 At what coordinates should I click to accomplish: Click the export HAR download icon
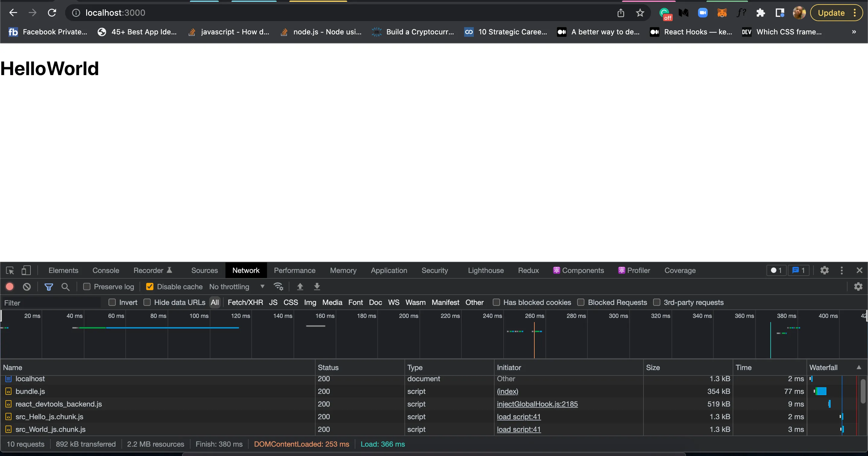click(x=317, y=287)
